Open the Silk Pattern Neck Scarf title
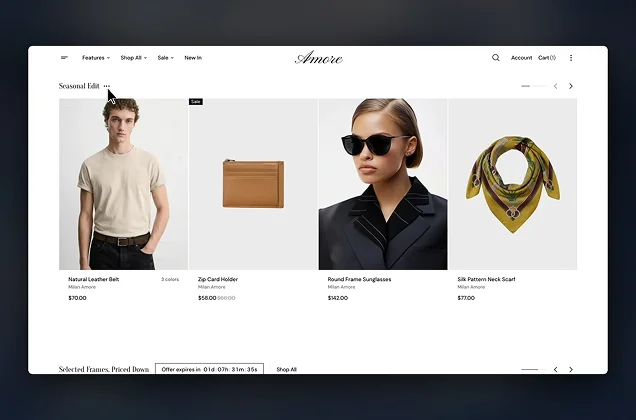The height and width of the screenshot is (420, 636). click(486, 279)
